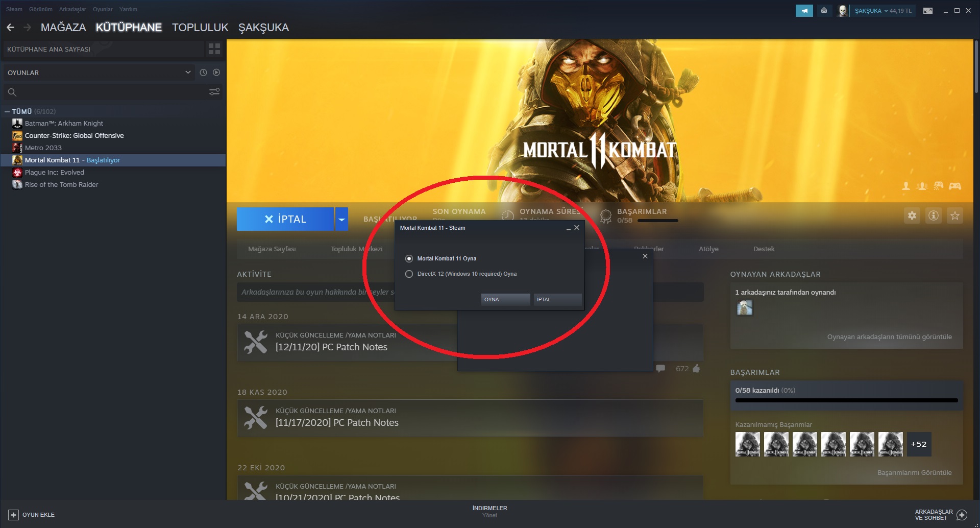The width and height of the screenshot is (980, 528).
Task: Open the Görünüm menu
Action: [x=41, y=9]
